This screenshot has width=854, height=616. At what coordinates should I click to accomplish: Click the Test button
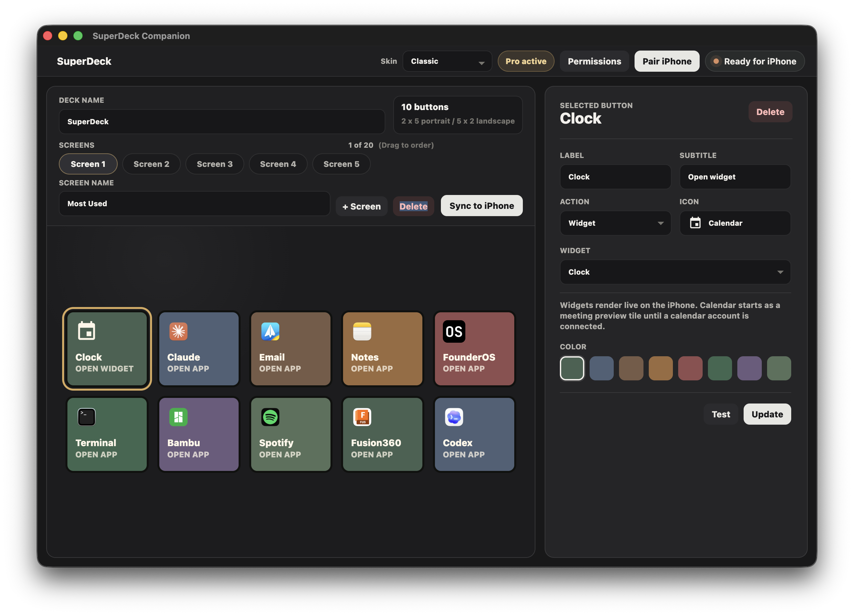pyautogui.click(x=721, y=414)
